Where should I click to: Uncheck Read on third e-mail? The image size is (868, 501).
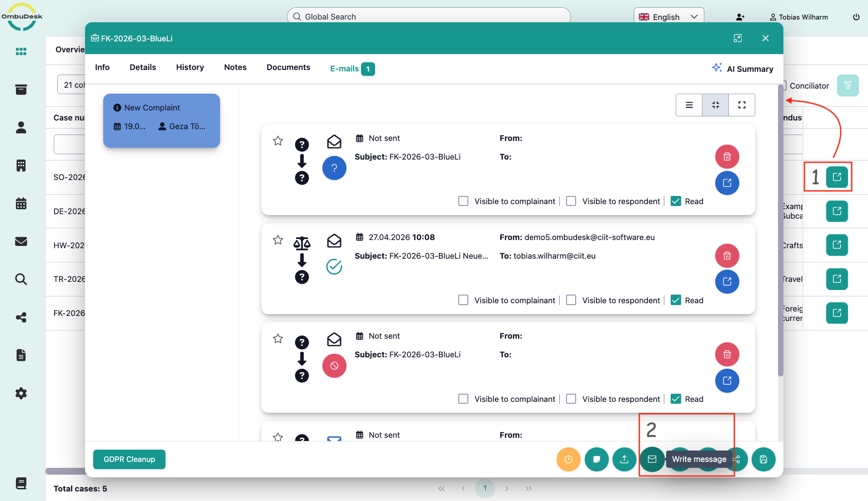coord(676,399)
